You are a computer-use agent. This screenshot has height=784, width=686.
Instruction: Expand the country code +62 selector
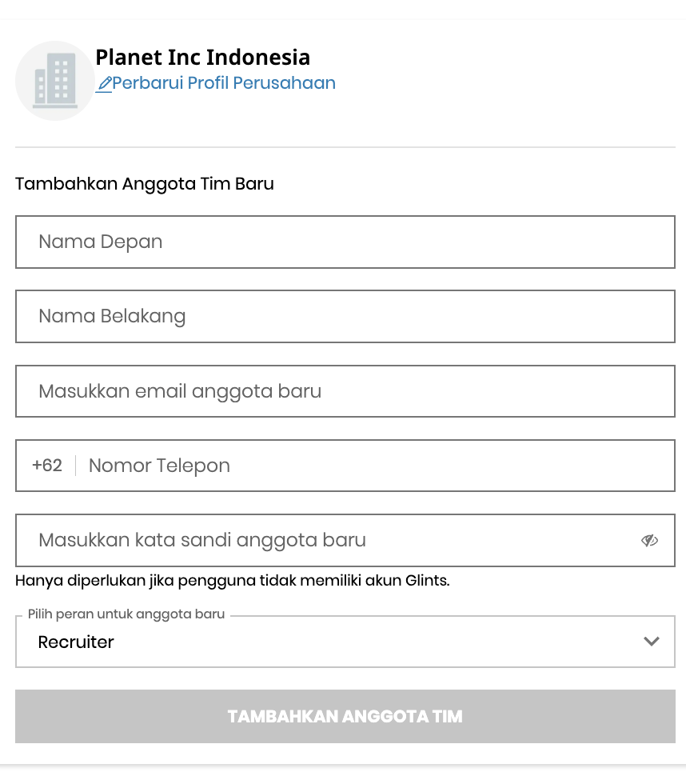click(x=46, y=466)
